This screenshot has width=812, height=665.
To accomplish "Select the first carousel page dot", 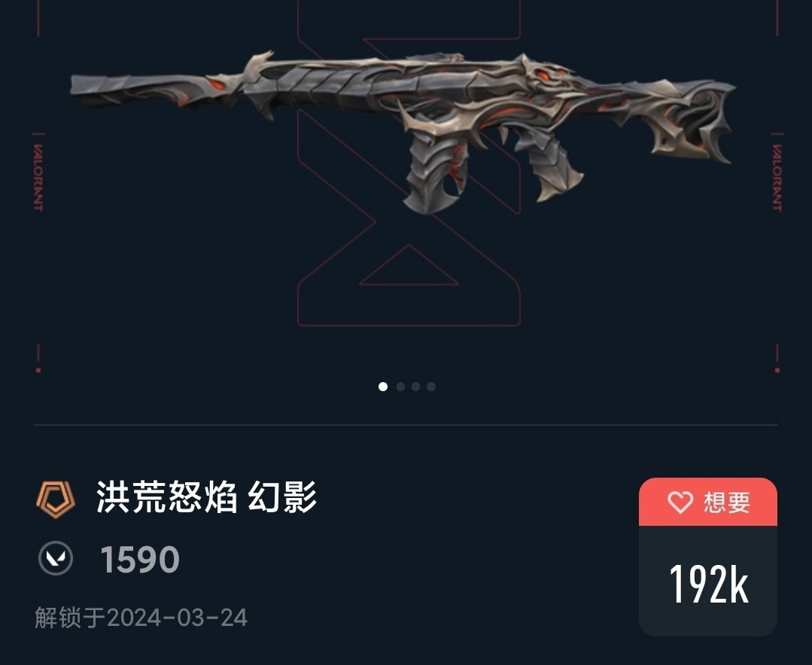I will [x=383, y=387].
